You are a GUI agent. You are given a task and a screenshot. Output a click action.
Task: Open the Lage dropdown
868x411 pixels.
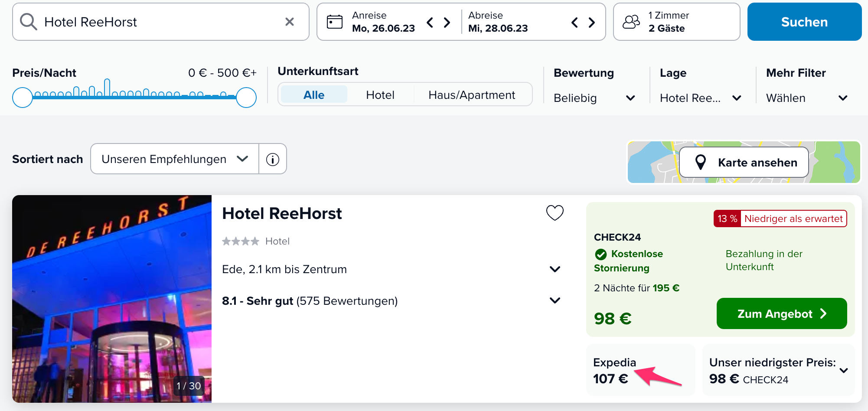(x=701, y=98)
